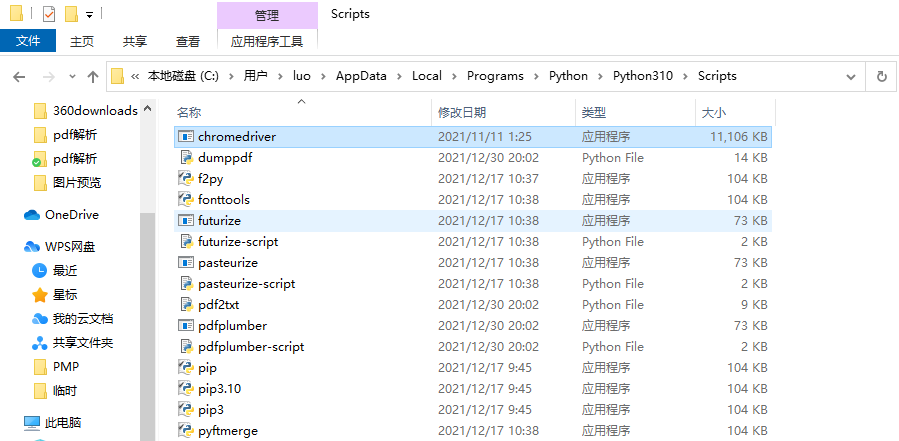Click the pdfplumber-script file icon
The width and height of the screenshot is (899, 441).
(185, 346)
